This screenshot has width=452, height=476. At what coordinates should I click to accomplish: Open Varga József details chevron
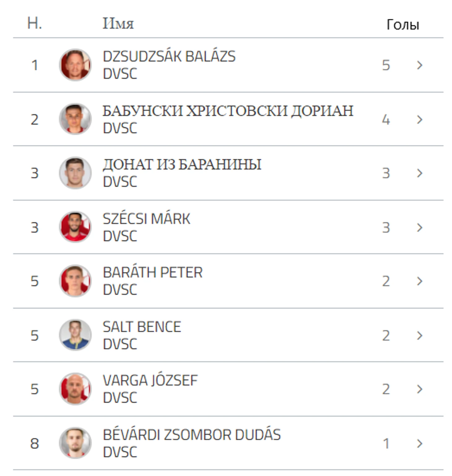(419, 389)
